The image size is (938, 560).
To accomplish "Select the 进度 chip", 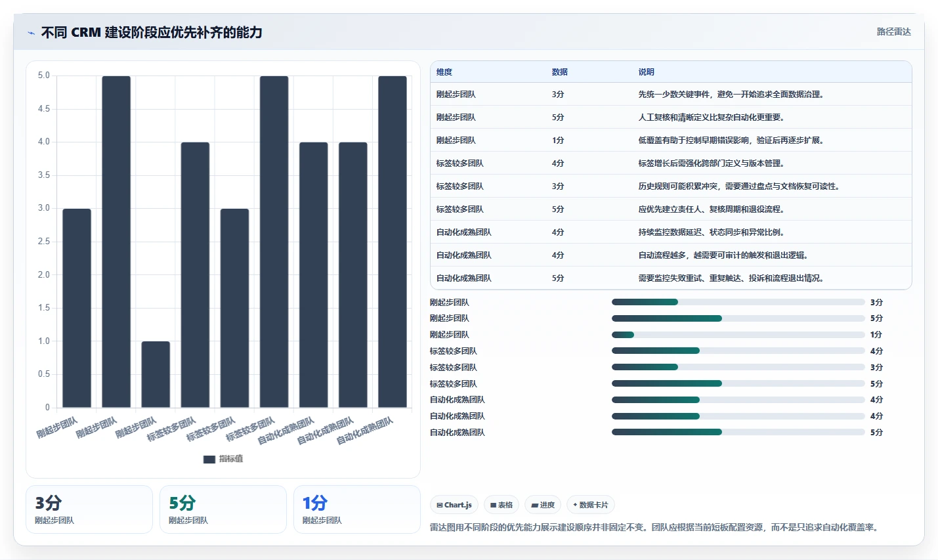I will 543,505.
